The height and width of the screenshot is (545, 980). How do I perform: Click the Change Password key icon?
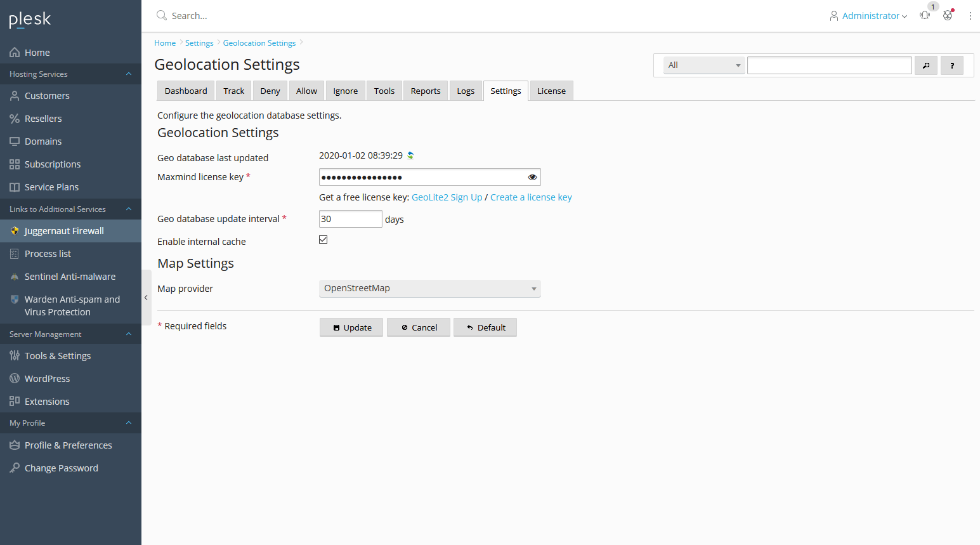[15, 468]
